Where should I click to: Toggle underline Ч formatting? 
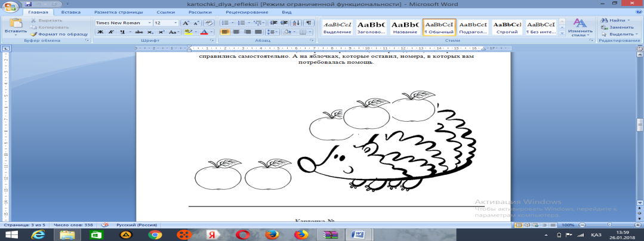(x=122, y=32)
